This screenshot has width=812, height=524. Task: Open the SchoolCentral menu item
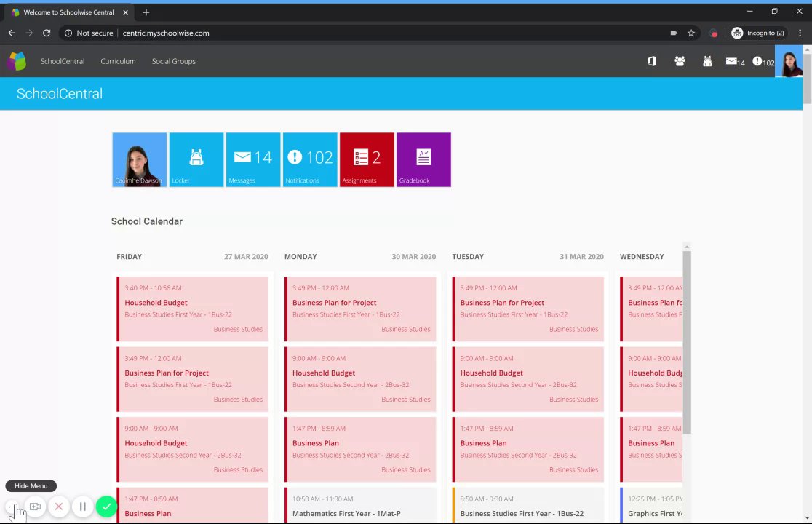click(62, 61)
